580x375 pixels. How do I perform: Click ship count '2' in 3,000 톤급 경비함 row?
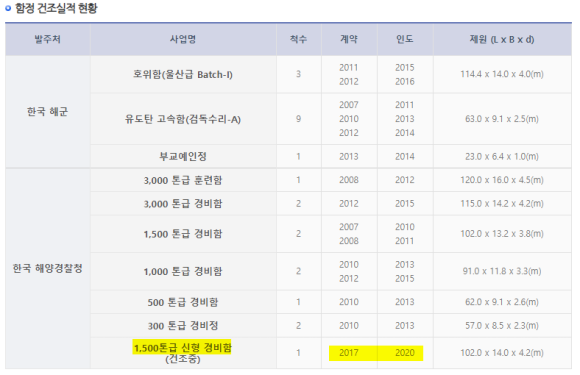[298, 204]
